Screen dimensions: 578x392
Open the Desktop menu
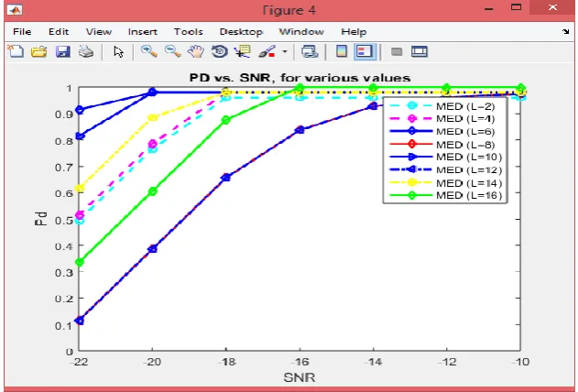coord(241,32)
